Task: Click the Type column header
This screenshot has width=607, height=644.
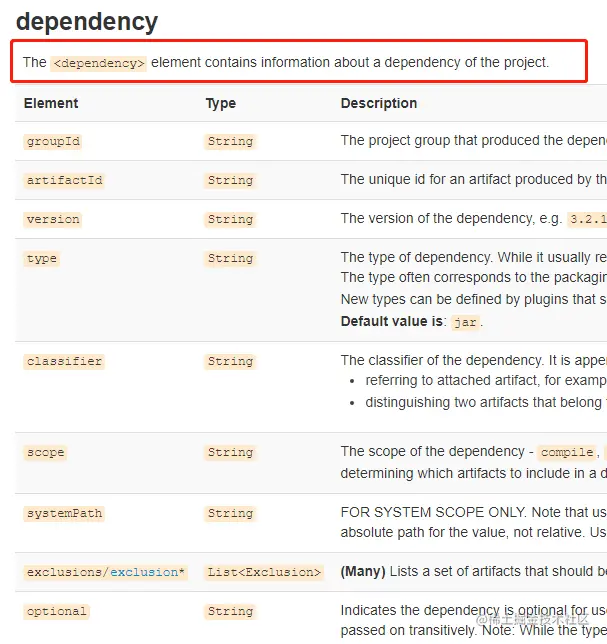Action: (x=221, y=104)
